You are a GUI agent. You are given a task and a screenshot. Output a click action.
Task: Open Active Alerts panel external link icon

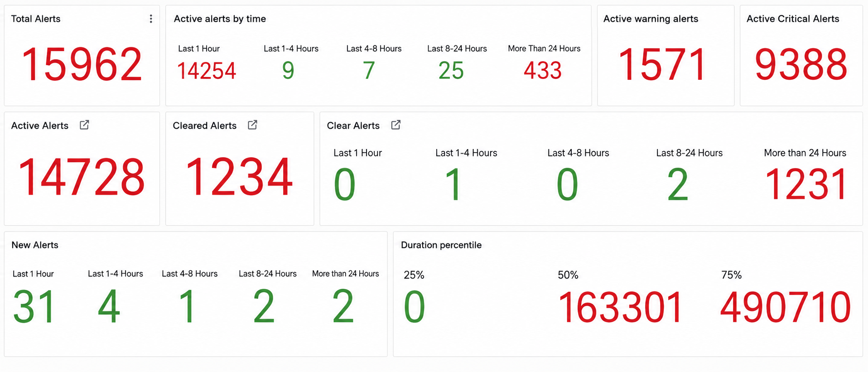pos(84,125)
